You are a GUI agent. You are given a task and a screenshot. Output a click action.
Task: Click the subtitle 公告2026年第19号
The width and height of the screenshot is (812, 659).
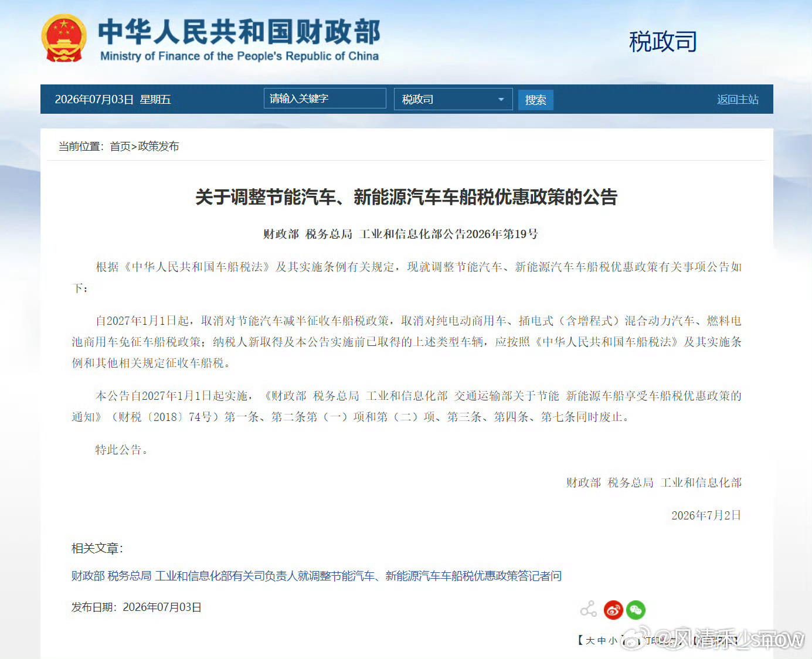point(400,234)
